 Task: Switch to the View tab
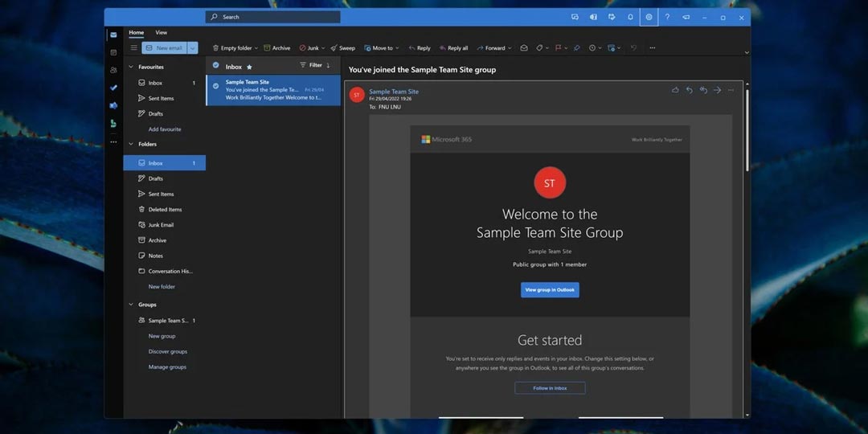coord(161,33)
